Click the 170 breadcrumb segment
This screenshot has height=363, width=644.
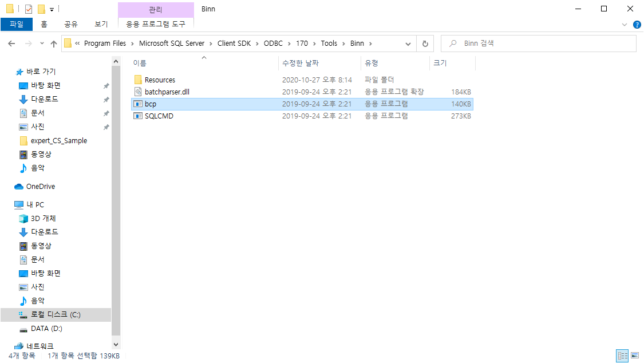[302, 44]
